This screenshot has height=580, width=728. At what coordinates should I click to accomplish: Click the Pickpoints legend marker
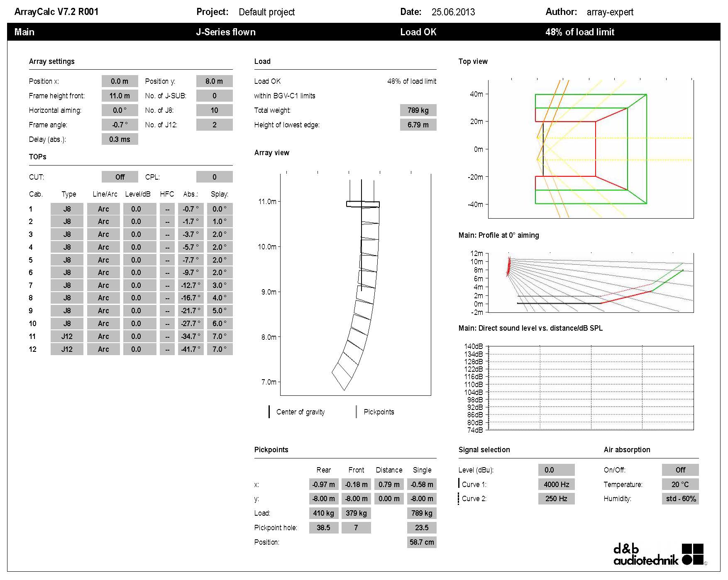coord(357,412)
